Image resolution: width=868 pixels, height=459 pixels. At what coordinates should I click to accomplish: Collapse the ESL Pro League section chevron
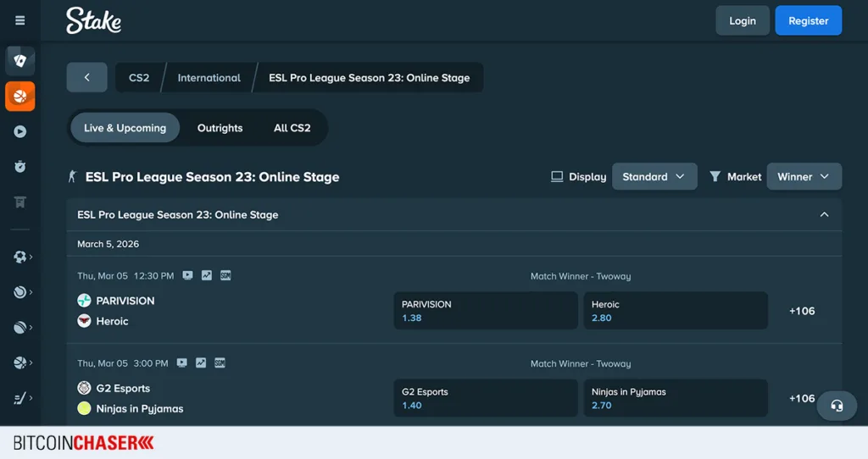[824, 214]
